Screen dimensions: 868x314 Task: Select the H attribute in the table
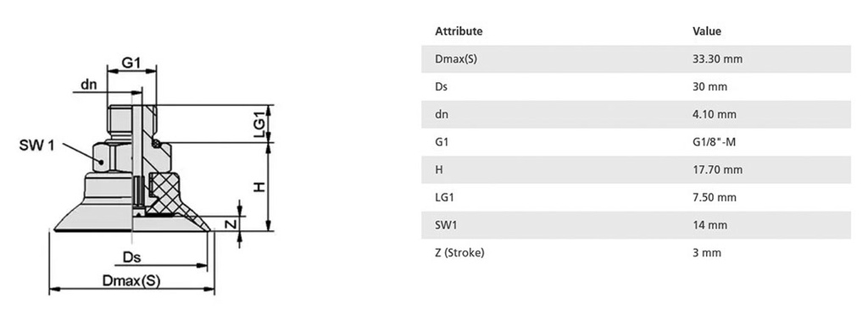point(439,170)
